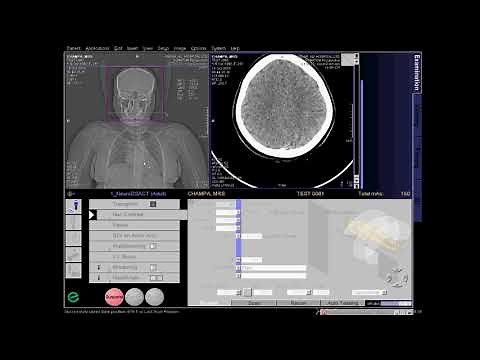
Task: Click the second wide text input field
Action: click(x=273, y=276)
